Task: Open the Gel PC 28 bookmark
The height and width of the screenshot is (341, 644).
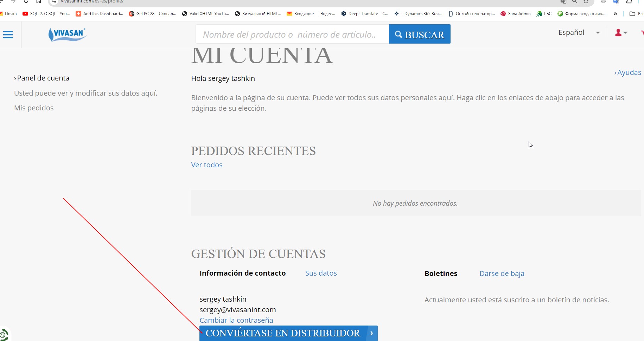Action: click(153, 14)
